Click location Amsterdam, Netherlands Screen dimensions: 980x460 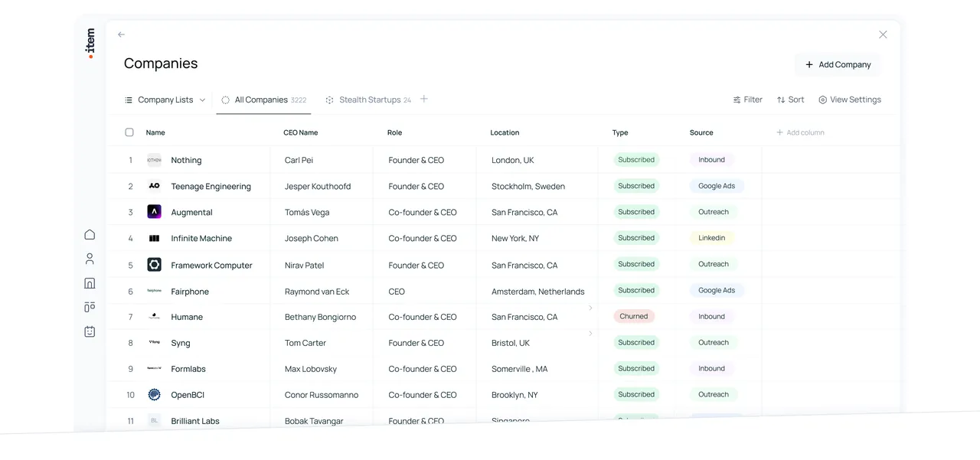tap(537, 292)
